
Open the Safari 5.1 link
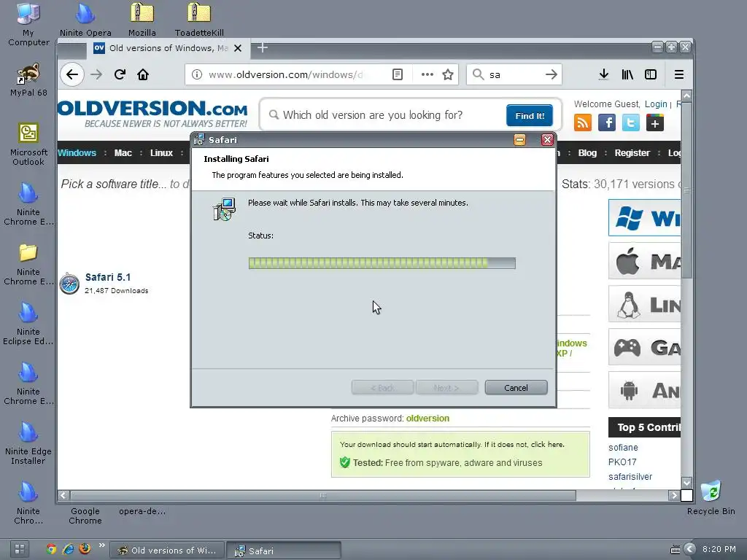pyautogui.click(x=108, y=277)
